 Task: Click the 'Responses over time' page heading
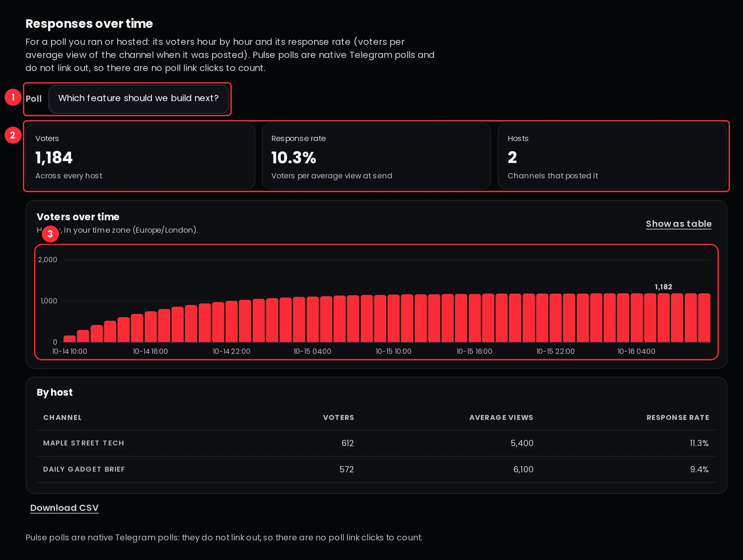point(89,24)
